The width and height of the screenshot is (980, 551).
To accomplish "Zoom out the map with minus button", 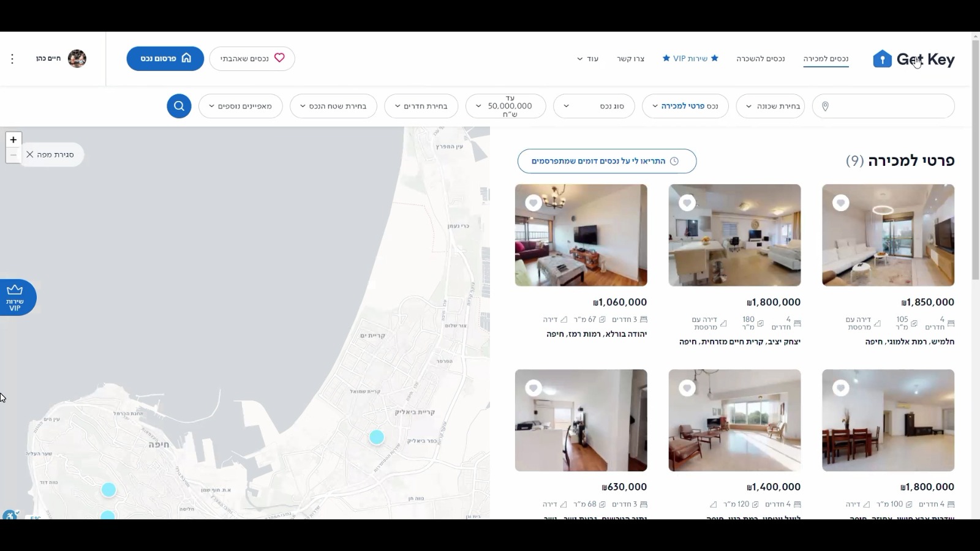I will coord(13,155).
